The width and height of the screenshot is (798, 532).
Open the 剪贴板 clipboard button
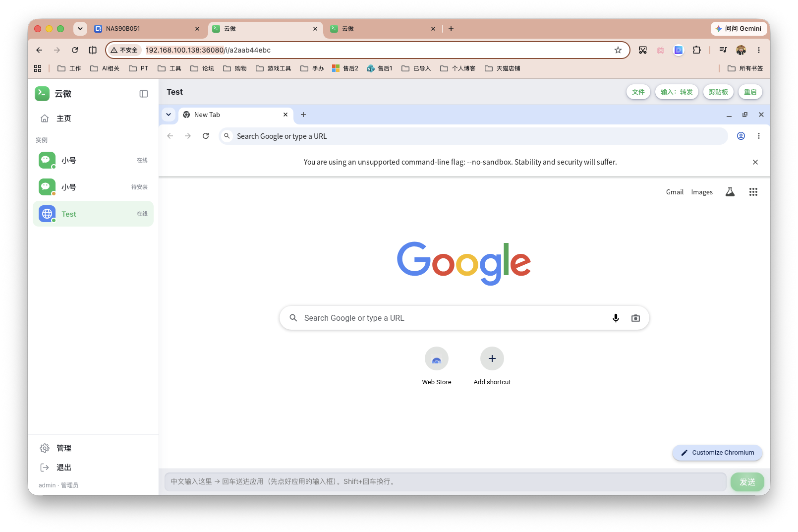point(718,92)
